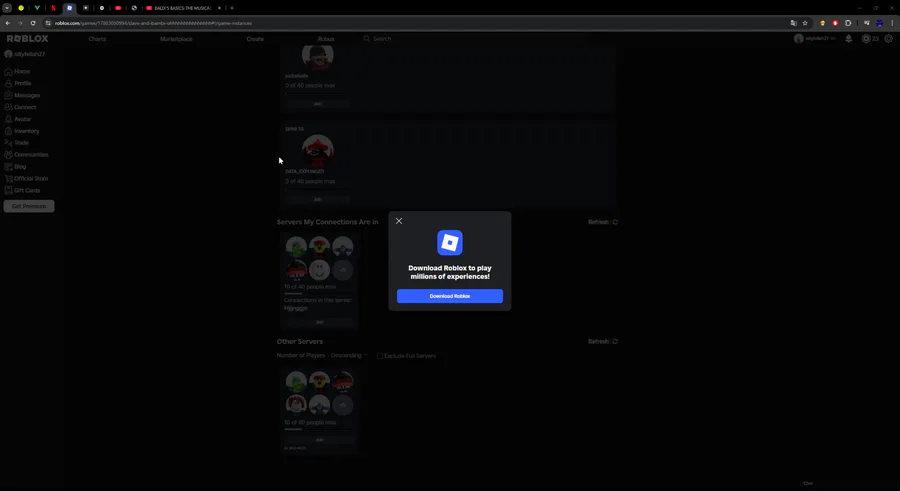Viewport: 900px width, 491px height.
Task: Click the blue Download Roblox button
Action: (x=449, y=296)
